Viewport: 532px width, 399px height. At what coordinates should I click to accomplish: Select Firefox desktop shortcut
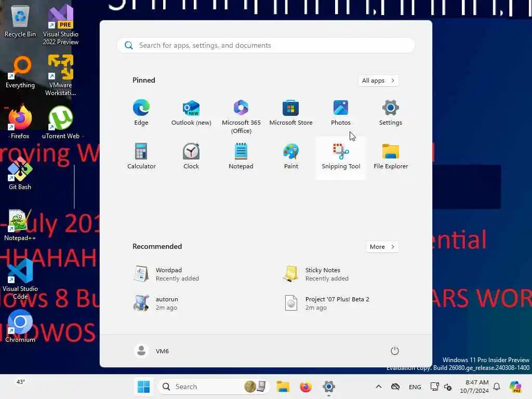pos(20,122)
